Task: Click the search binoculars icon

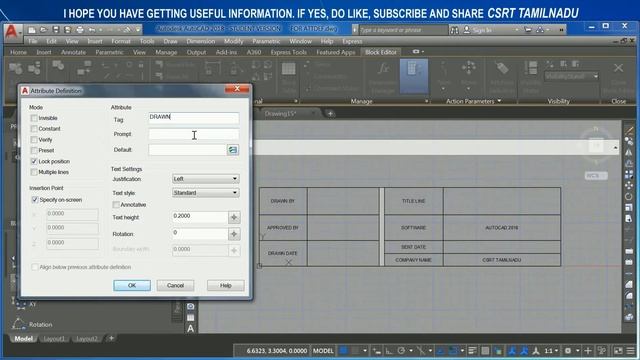Action: pyautogui.click(x=454, y=30)
